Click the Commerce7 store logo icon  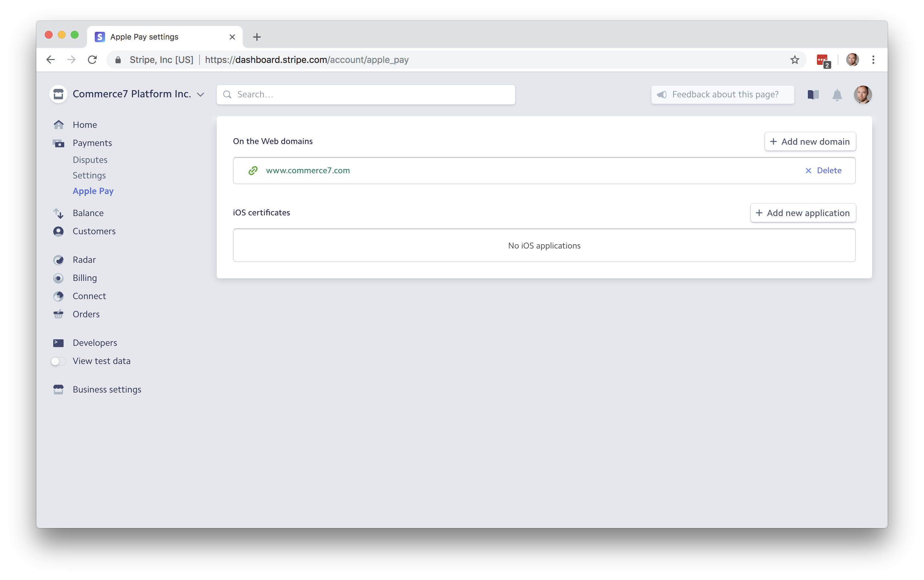pos(58,94)
